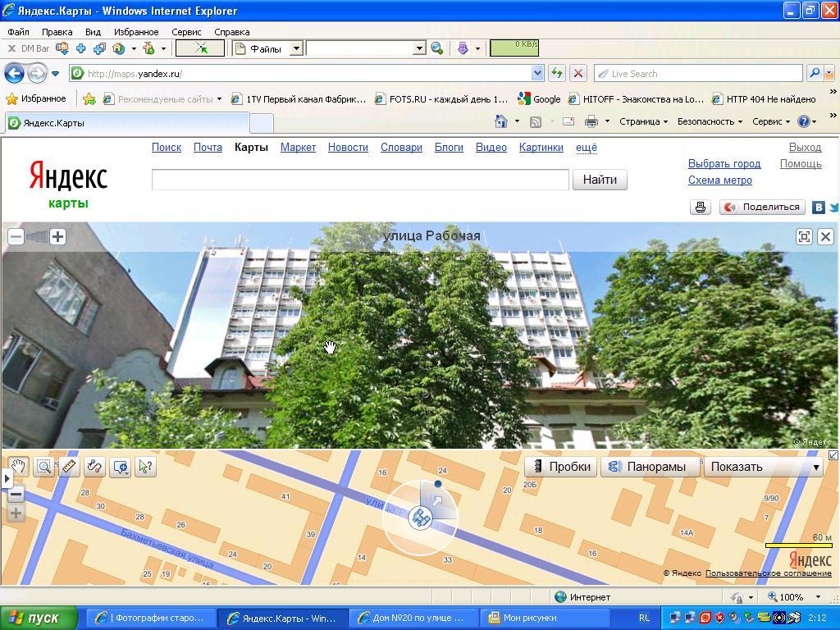Open the Маркет link

point(298,148)
